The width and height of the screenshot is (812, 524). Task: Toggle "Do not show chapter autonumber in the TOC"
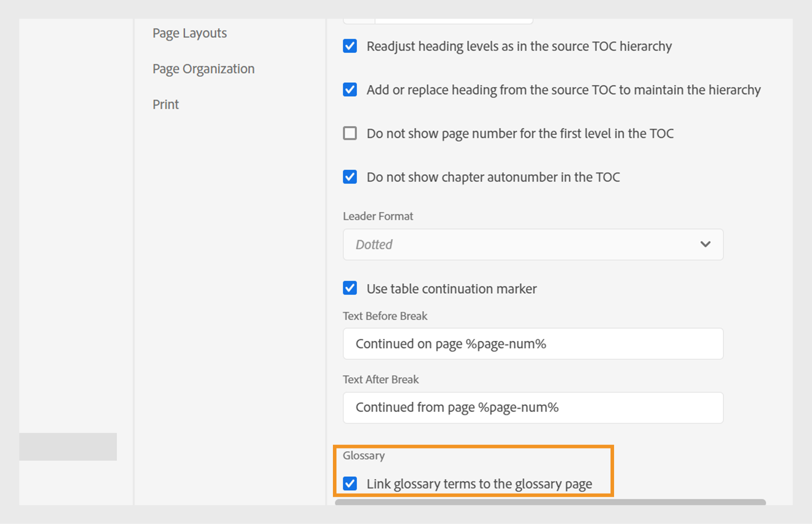point(350,177)
